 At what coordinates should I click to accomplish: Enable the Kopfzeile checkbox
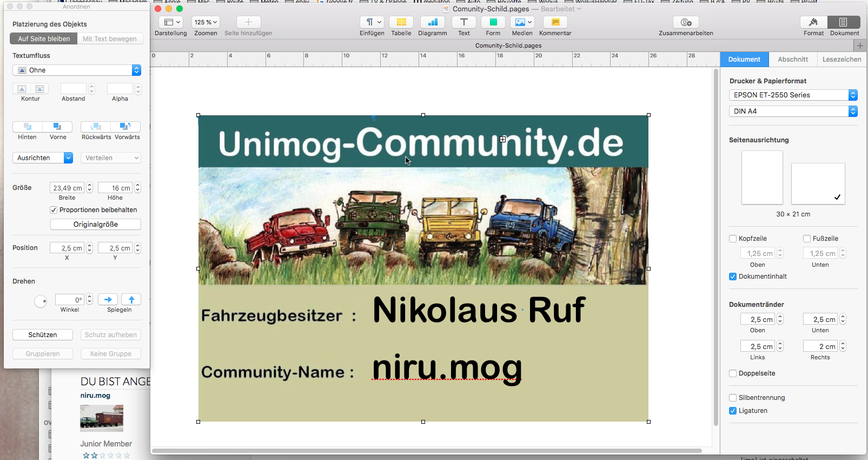click(733, 239)
